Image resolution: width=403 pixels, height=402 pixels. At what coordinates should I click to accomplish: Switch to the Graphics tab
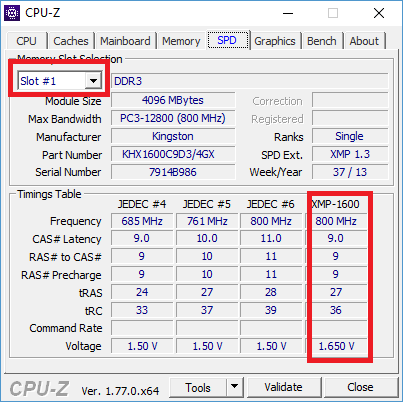click(x=275, y=41)
